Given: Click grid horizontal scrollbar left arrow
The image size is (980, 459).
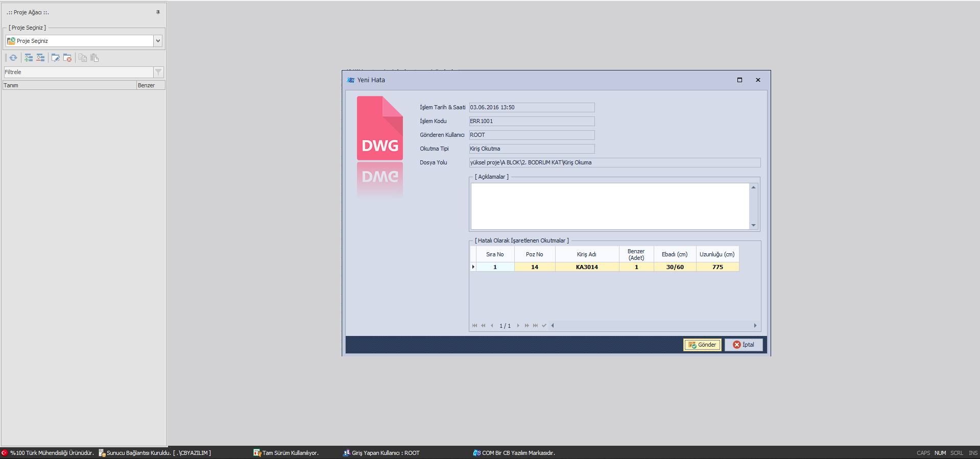Looking at the screenshot, I should click(553, 325).
